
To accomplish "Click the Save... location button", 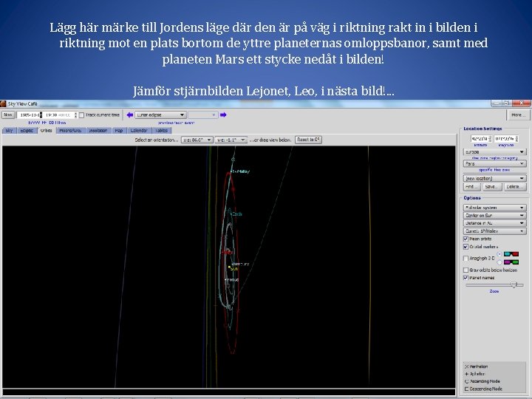I will click(491, 187).
